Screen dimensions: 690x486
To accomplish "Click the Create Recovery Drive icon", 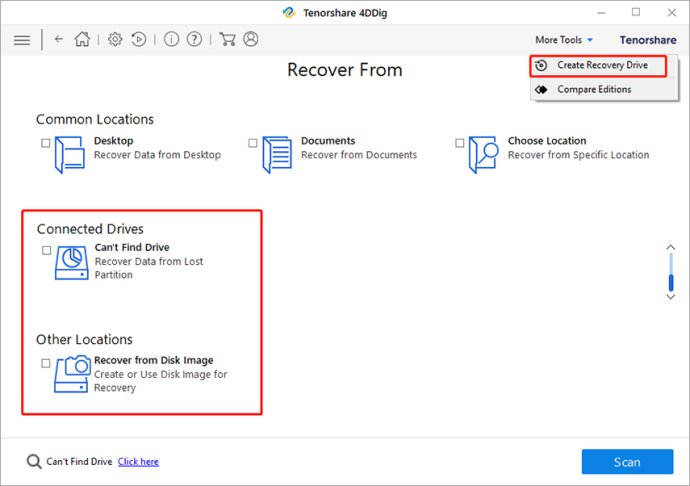I will coord(541,65).
